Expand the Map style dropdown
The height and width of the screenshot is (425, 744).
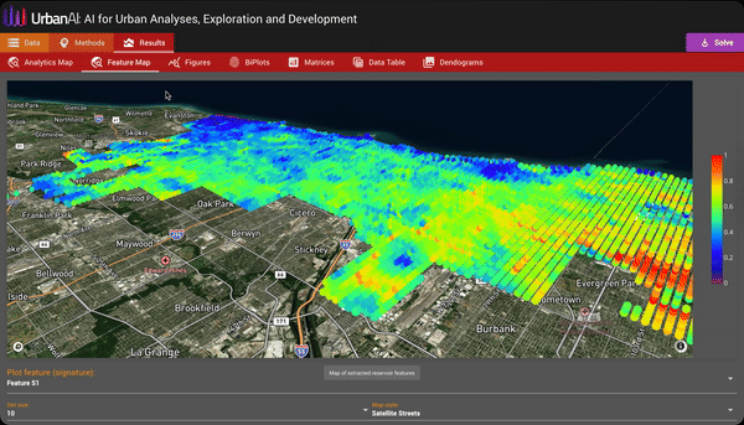coord(730,409)
